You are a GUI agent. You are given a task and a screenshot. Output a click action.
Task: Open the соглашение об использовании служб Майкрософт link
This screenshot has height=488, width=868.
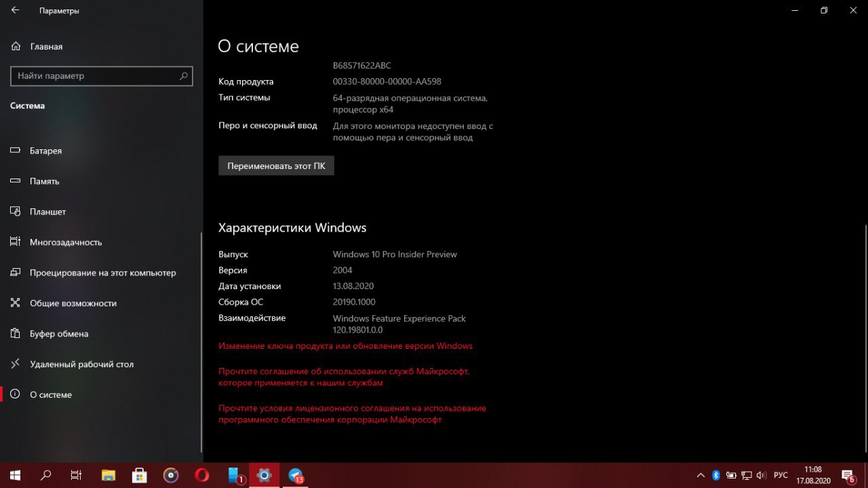pyautogui.click(x=344, y=377)
